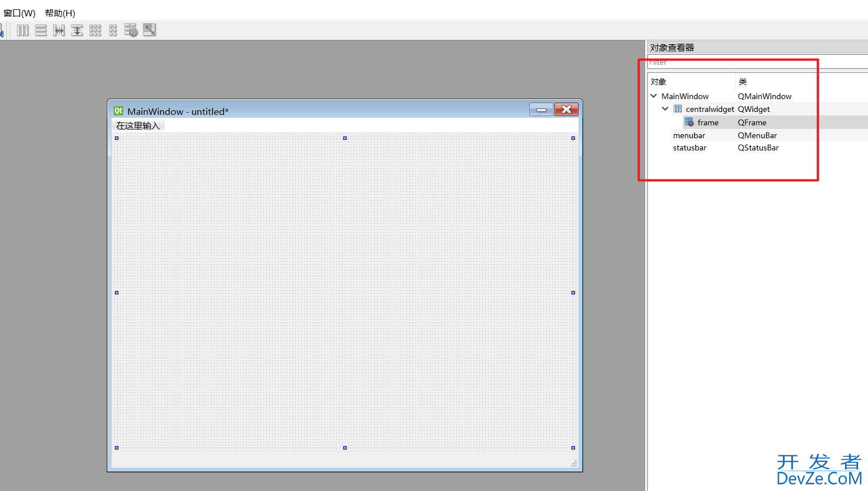Click Lay Out in Form Layout icon
This screenshot has height=491, width=868.
[113, 30]
